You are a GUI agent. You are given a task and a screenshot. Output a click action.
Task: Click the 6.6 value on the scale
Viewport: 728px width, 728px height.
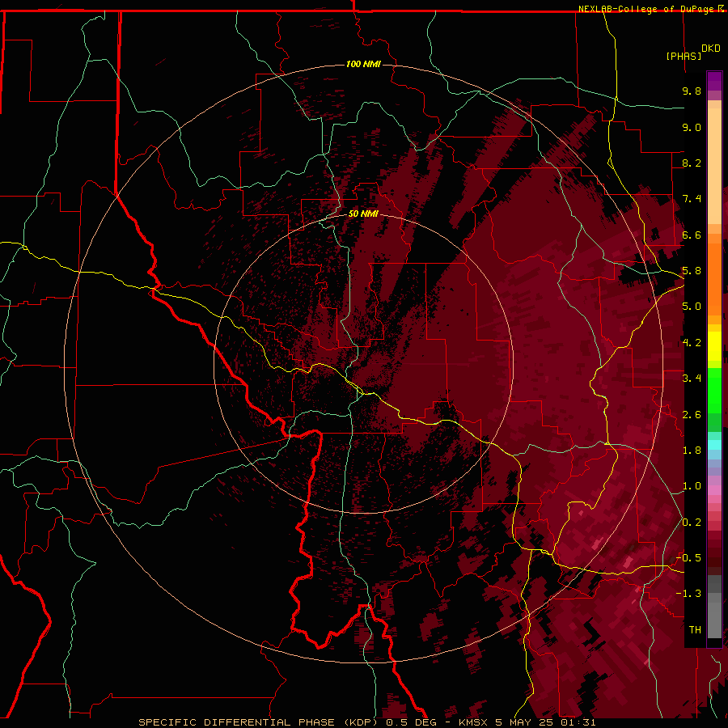(x=692, y=235)
